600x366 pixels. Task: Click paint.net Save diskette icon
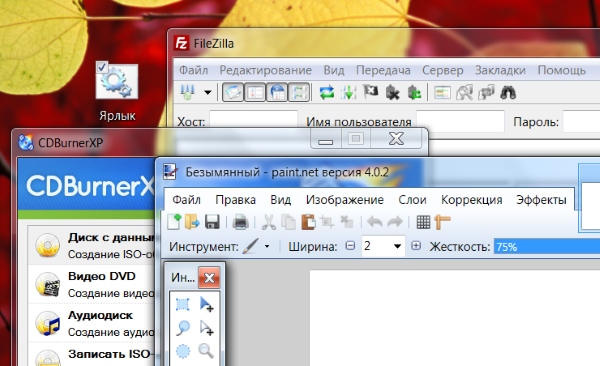pos(212,222)
